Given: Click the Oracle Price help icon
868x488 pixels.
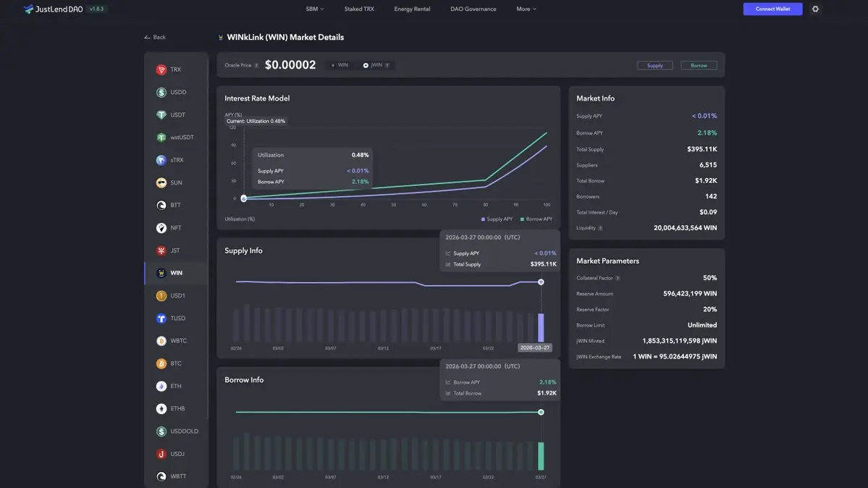Looking at the screenshot, I should [256, 66].
